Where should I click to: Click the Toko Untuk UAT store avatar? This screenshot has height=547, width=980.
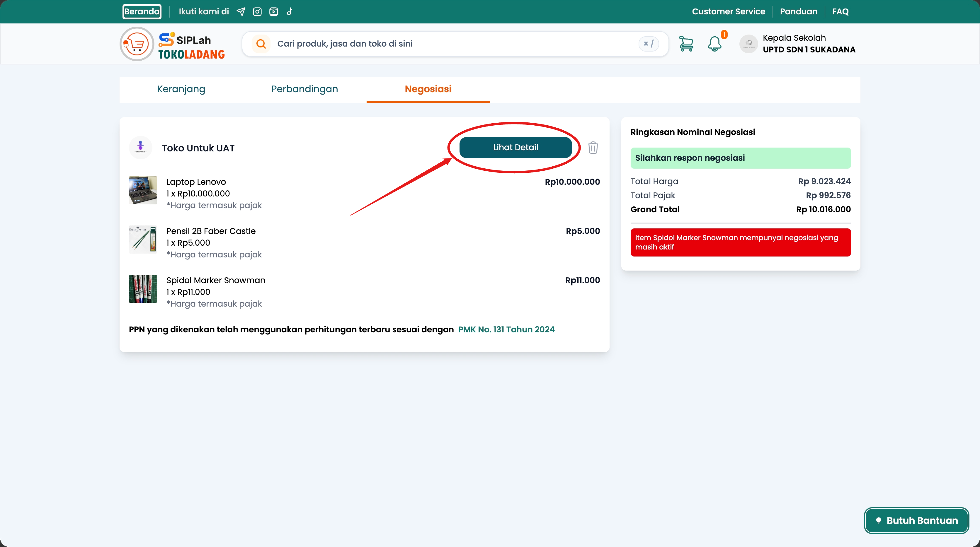[x=140, y=148]
